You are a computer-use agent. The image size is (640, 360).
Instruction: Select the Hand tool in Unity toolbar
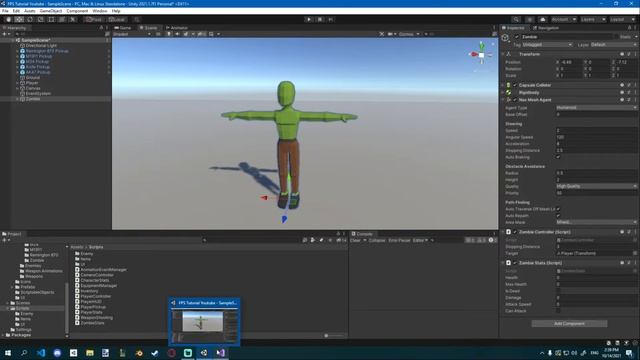pyautogui.click(x=8, y=19)
